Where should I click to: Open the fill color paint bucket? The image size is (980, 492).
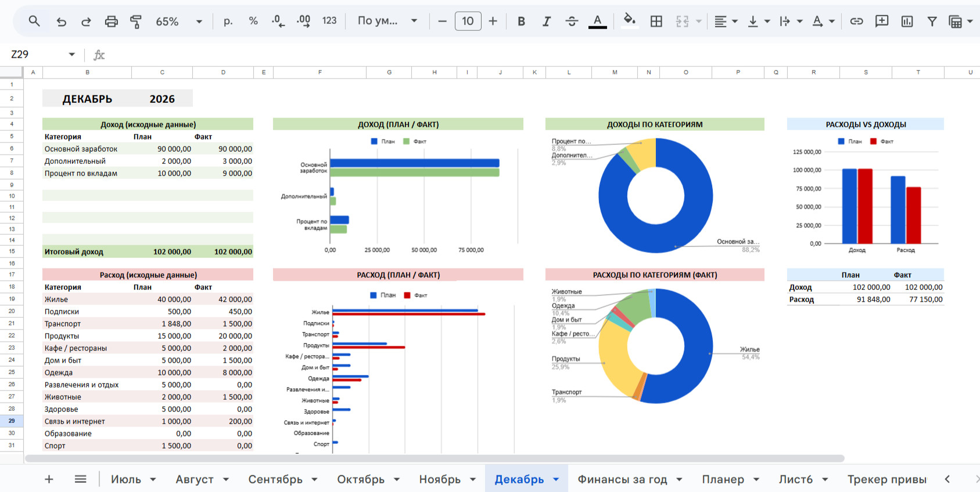click(x=629, y=21)
